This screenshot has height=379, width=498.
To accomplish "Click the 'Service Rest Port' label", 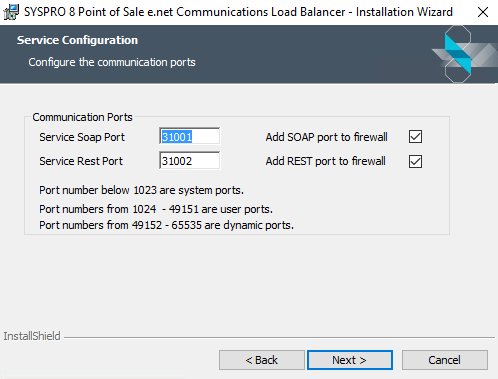I will pyautogui.click(x=81, y=161).
